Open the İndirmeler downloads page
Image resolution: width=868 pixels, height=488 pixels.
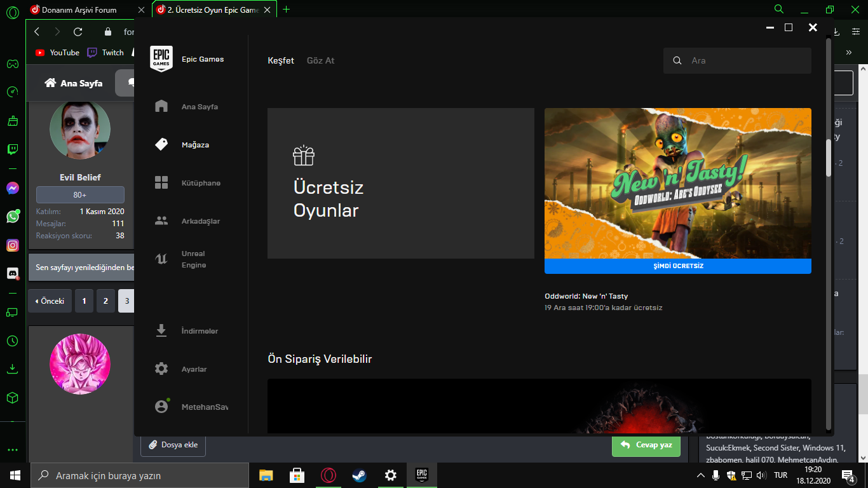(x=186, y=330)
